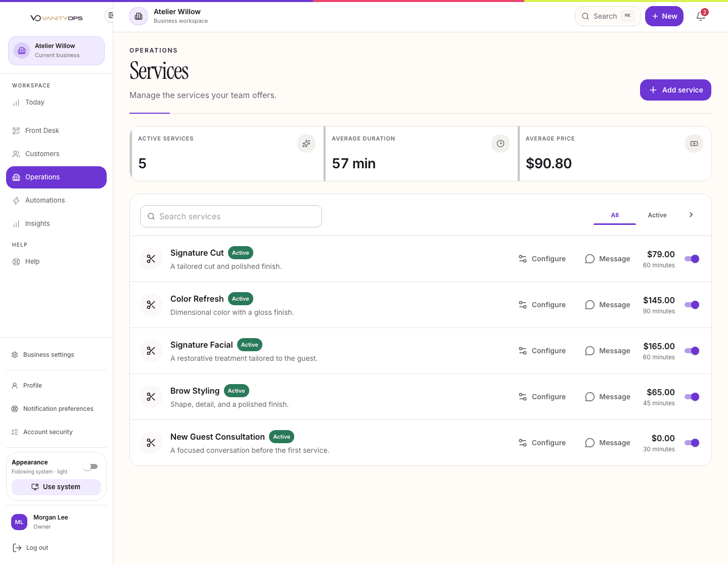Click the money icon on Average Price card

pyautogui.click(x=694, y=144)
